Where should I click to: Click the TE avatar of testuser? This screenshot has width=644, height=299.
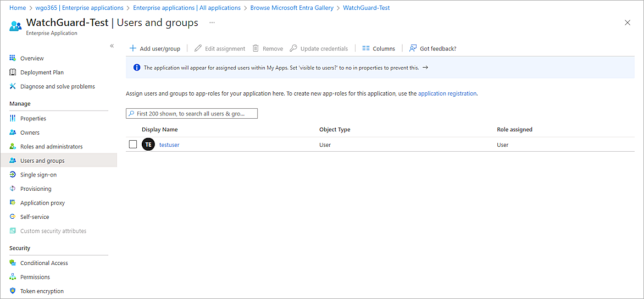point(148,145)
